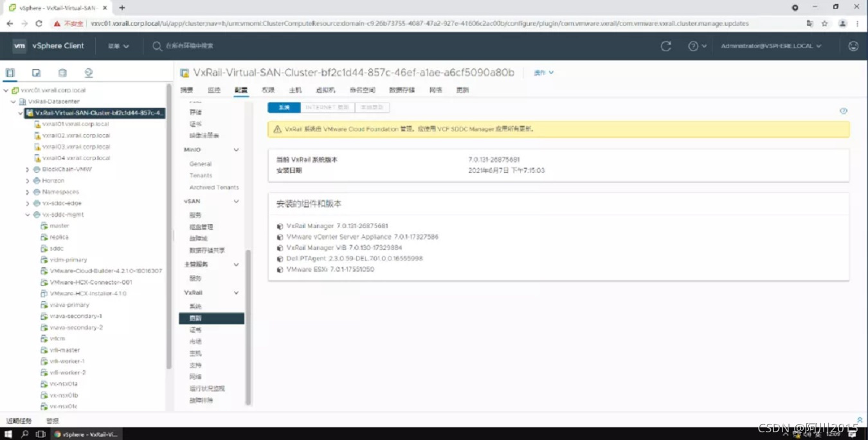Open the Hosts and Clusters inventory view
868x440 pixels.
[x=10, y=73]
